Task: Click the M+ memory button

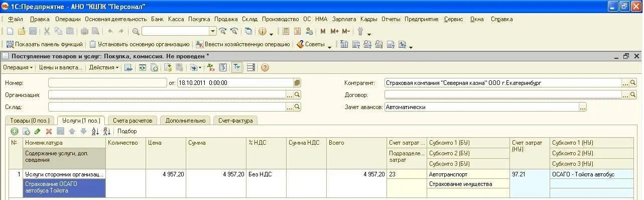Action: pos(335,31)
